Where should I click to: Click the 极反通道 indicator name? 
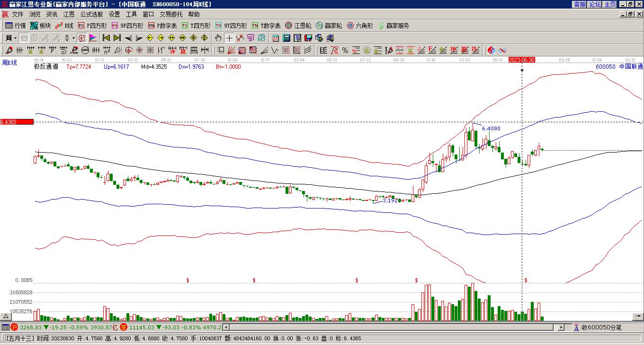(46, 67)
